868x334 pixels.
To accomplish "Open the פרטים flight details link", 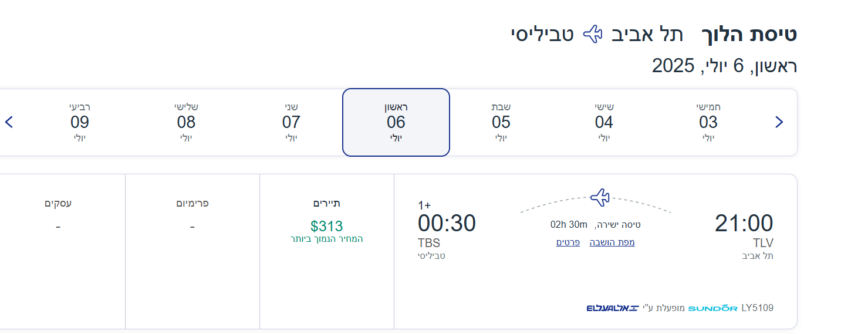I will click(568, 242).
